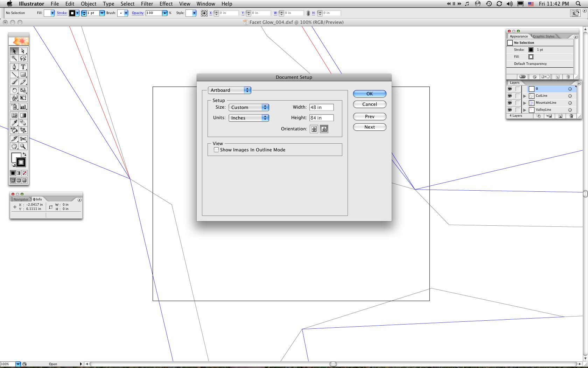Open the Artboard setup category dropdown

point(229,90)
